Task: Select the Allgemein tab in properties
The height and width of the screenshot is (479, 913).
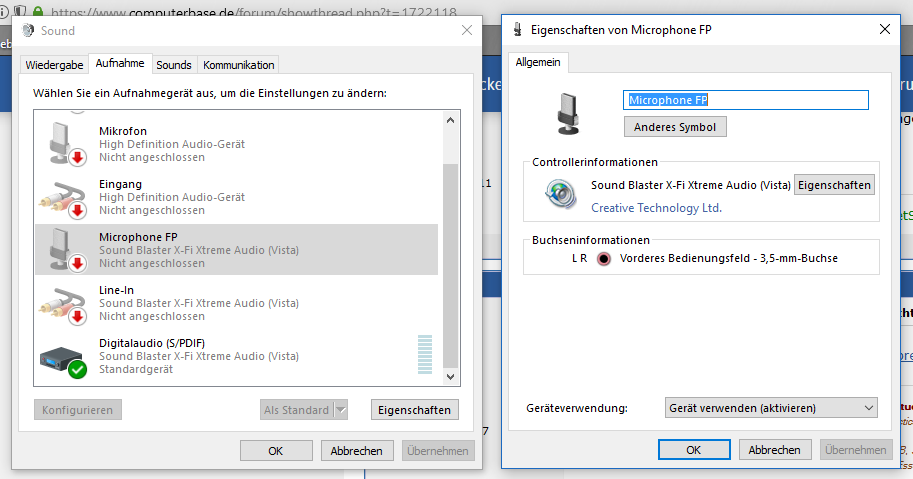Action: pos(538,62)
